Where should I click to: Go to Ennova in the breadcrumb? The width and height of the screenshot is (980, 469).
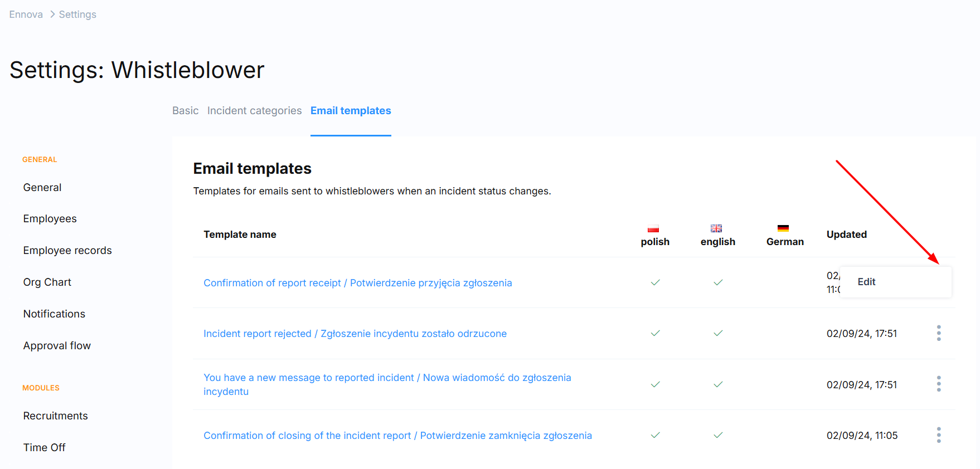pyautogui.click(x=26, y=14)
